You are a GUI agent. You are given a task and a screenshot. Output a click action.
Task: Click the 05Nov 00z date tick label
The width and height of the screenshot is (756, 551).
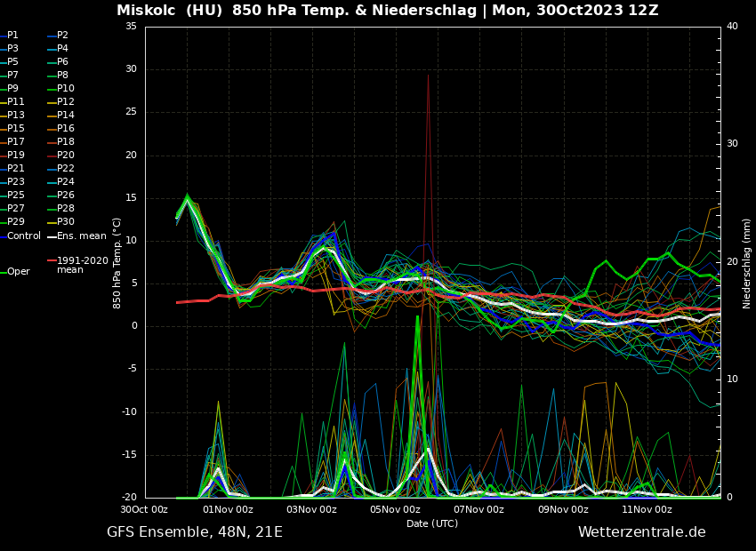tap(395, 509)
